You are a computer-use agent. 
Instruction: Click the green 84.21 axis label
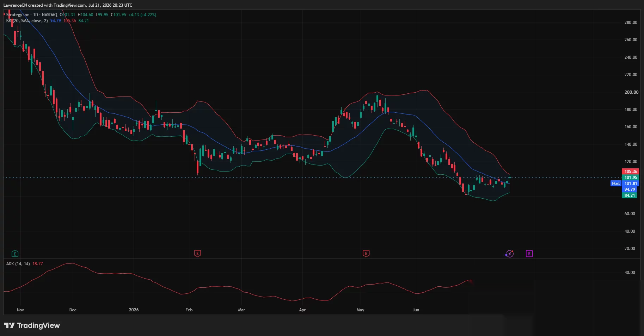point(630,195)
